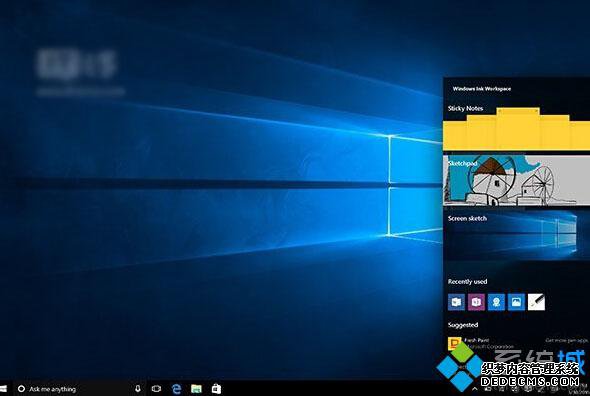Click the 'Recently used' heading

(x=467, y=282)
